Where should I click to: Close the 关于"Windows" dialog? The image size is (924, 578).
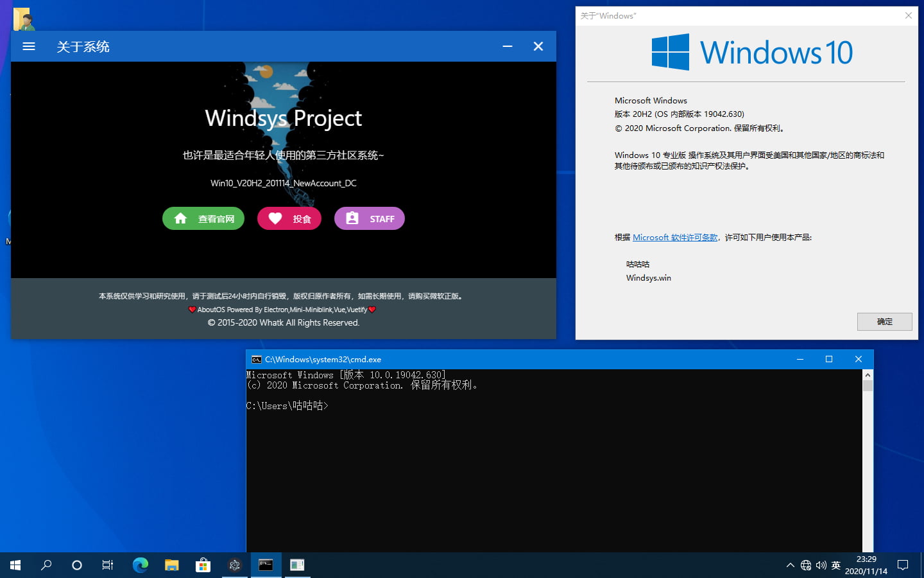tap(908, 15)
